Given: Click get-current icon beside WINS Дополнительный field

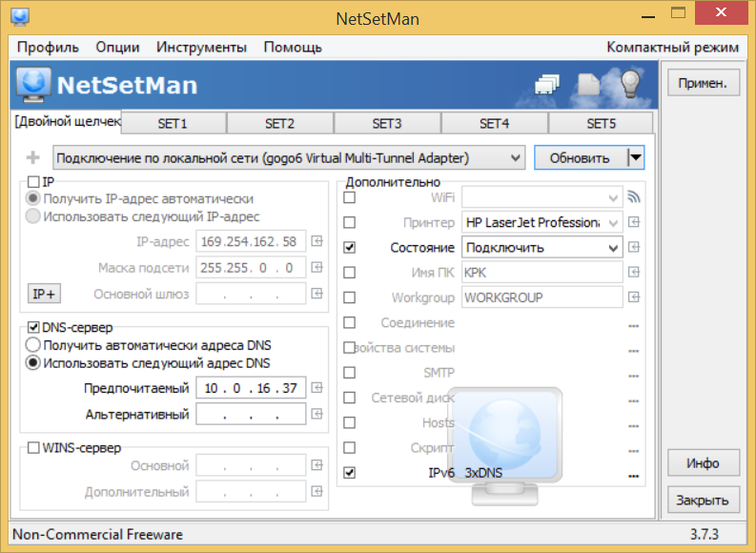Looking at the screenshot, I should coord(317,491).
